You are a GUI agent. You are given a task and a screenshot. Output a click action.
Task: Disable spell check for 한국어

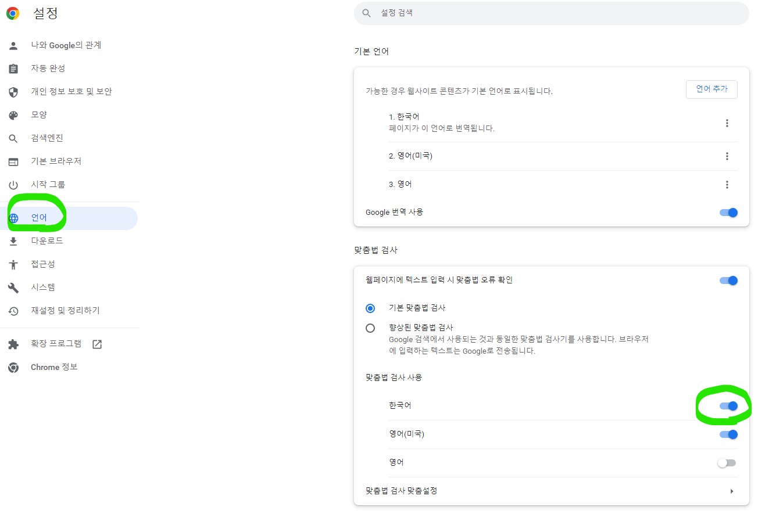click(x=728, y=405)
